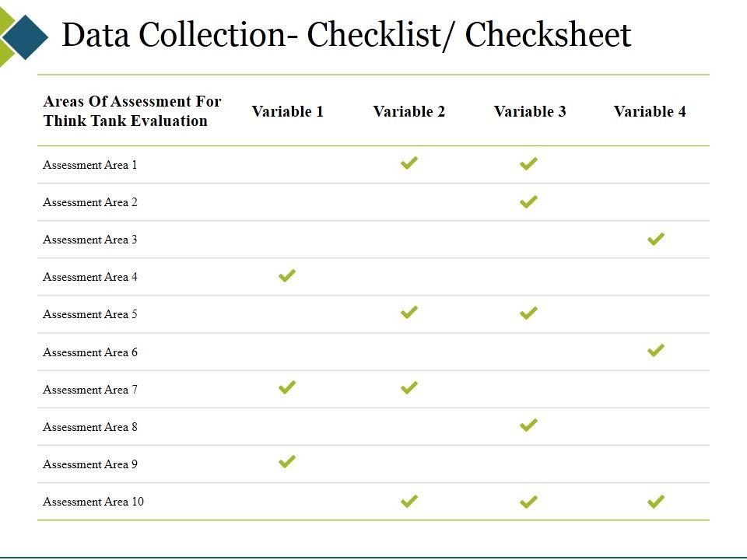Select the Variable 4 column header
Viewport: 747px width, 560px height.
click(x=650, y=111)
